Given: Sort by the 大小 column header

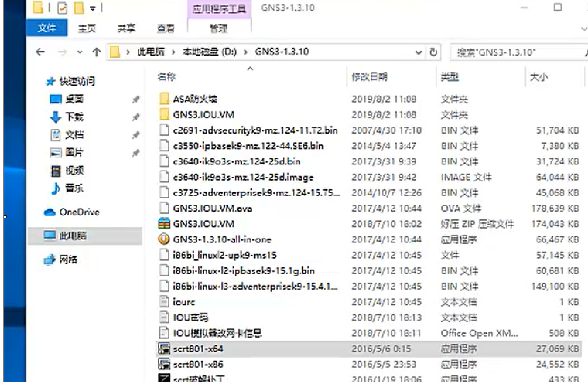Looking at the screenshot, I should tap(539, 77).
